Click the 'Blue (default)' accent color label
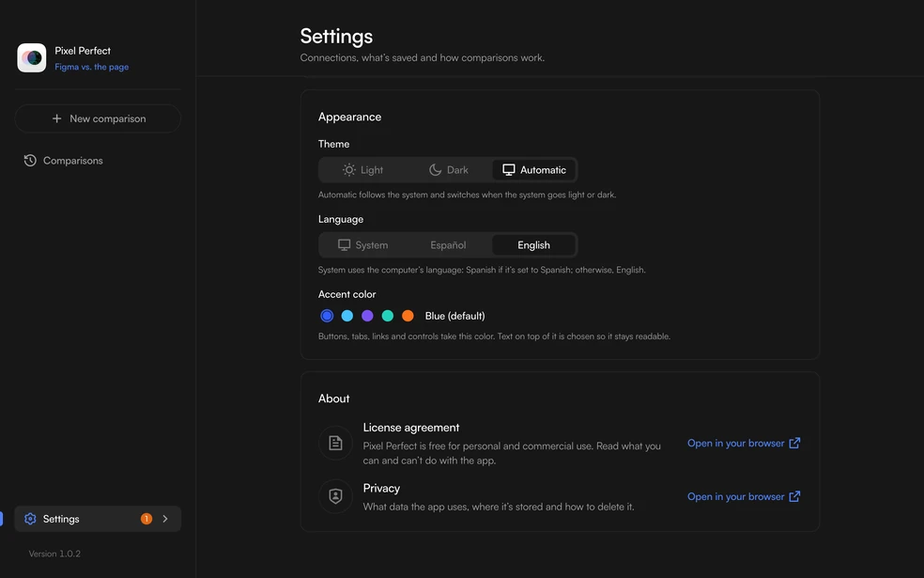This screenshot has width=924, height=578. point(454,316)
